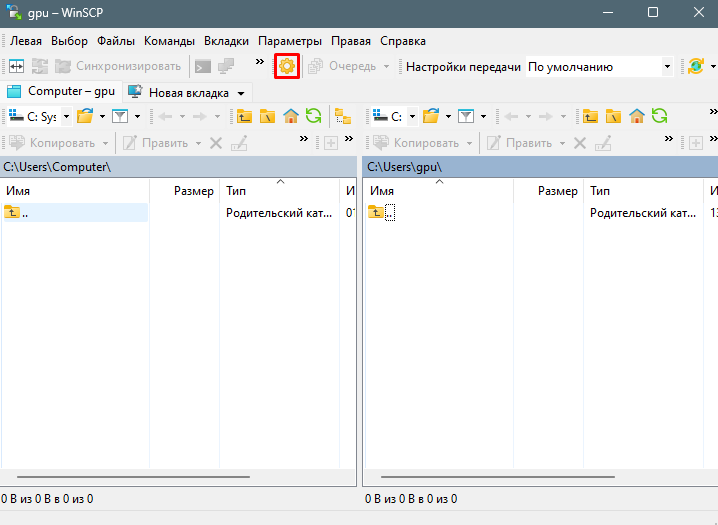718x525 pixels.
Task: Switch to the Computer – gpu tab
Action: (61, 92)
